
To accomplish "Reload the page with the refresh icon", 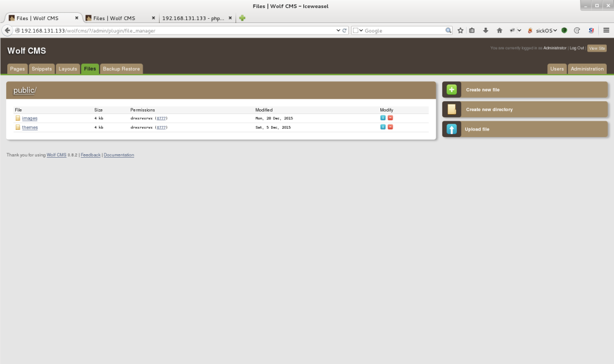I will coord(345,30).
